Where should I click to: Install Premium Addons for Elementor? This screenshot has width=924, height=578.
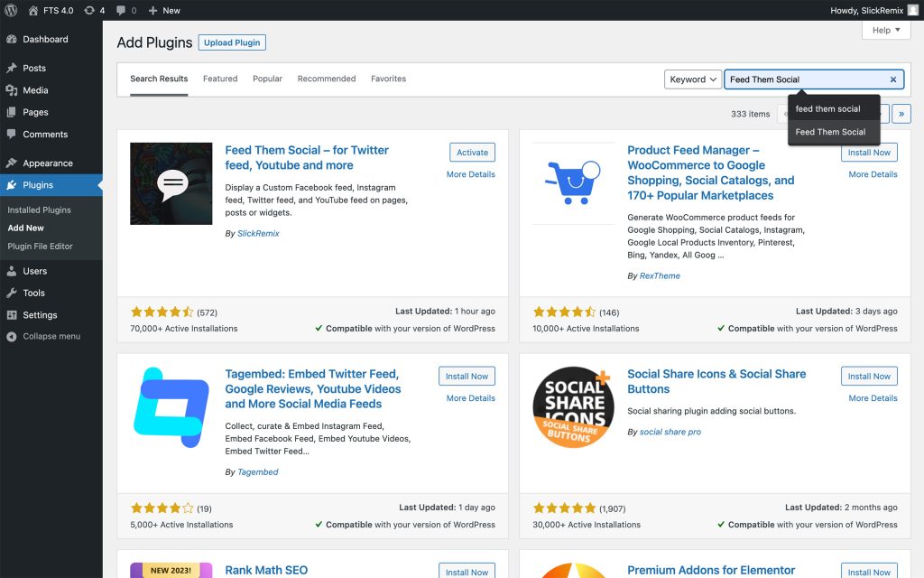869,571
